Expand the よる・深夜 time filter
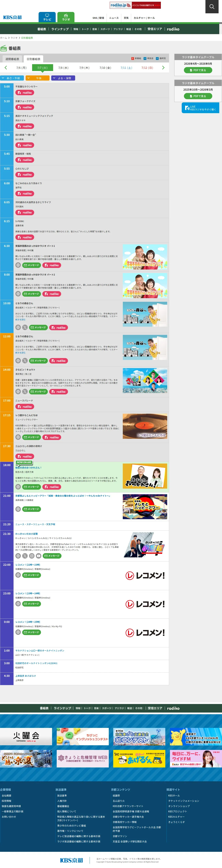 (63, 78)
